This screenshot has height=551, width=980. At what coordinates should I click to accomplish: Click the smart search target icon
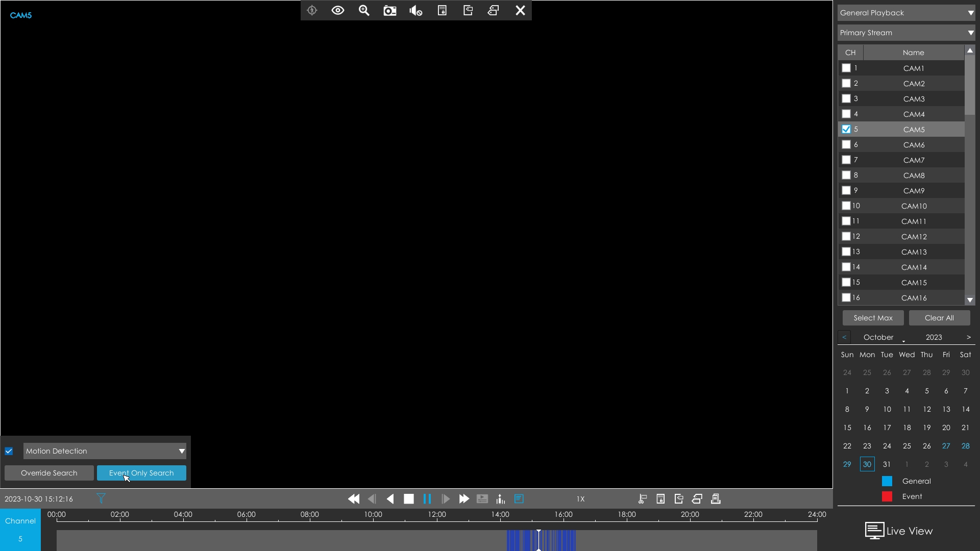click(312, 10)
